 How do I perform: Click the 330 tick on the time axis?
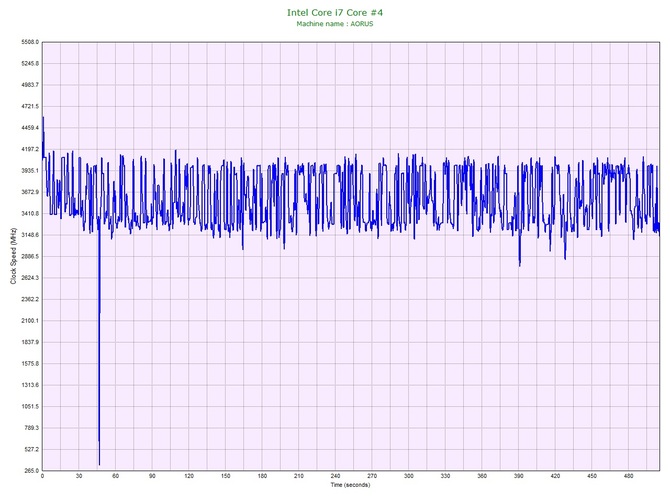(x=445, y=476)
